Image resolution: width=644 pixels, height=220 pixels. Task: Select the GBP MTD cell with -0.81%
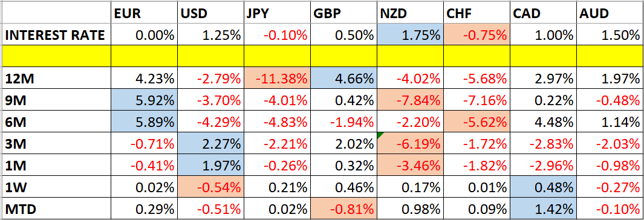tap(343, 209)
